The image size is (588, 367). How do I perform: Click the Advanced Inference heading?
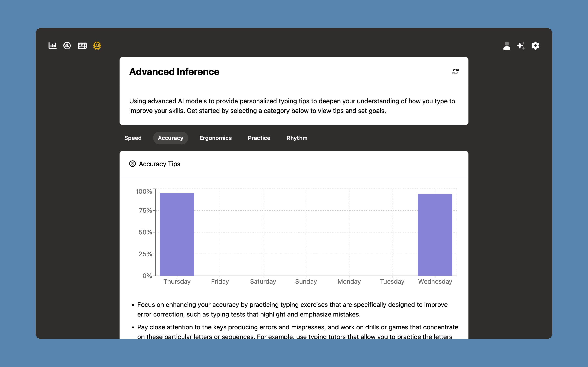coord(174,72)
